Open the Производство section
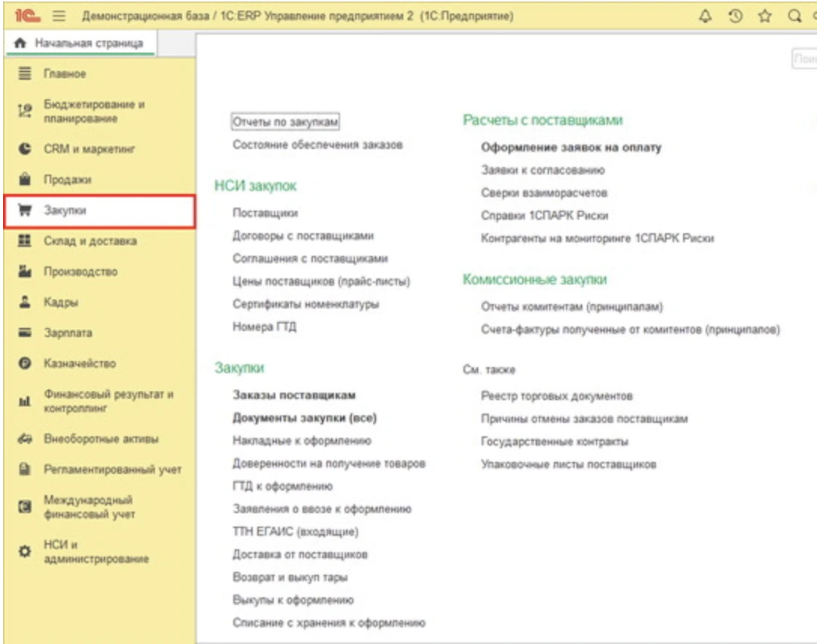 coord(80,272)
